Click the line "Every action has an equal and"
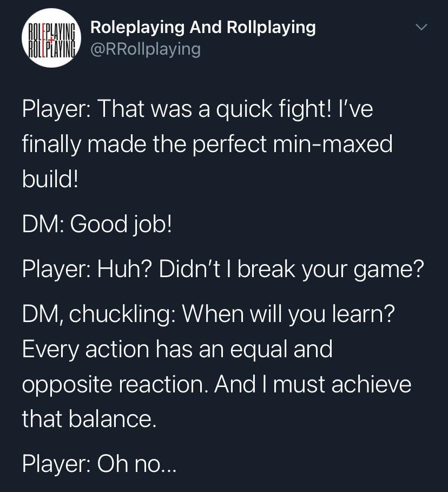Viewport: 448px width, 492px height. [177, 349]
